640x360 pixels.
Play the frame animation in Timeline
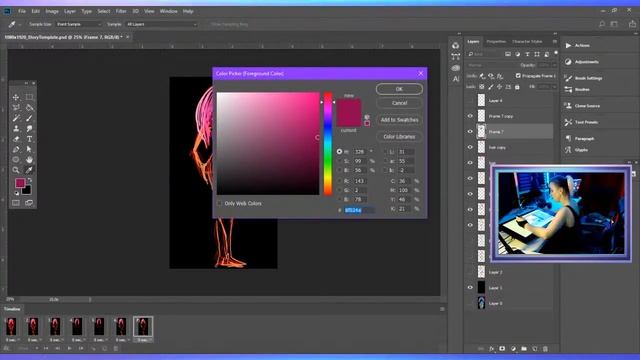point(69,348)
